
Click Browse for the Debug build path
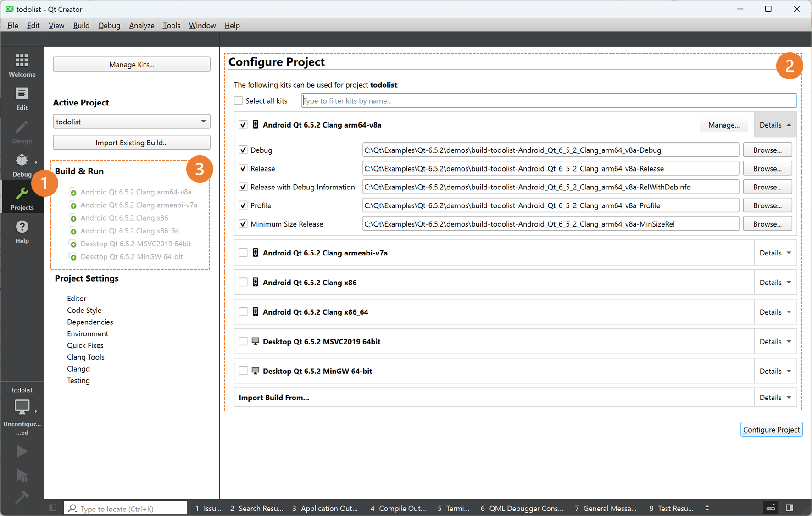pyautogui.click(x=768, y=150)
